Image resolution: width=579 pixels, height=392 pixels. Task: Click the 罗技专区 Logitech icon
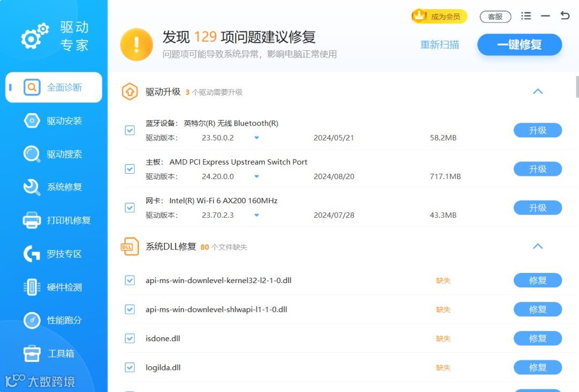click(32, 254)
